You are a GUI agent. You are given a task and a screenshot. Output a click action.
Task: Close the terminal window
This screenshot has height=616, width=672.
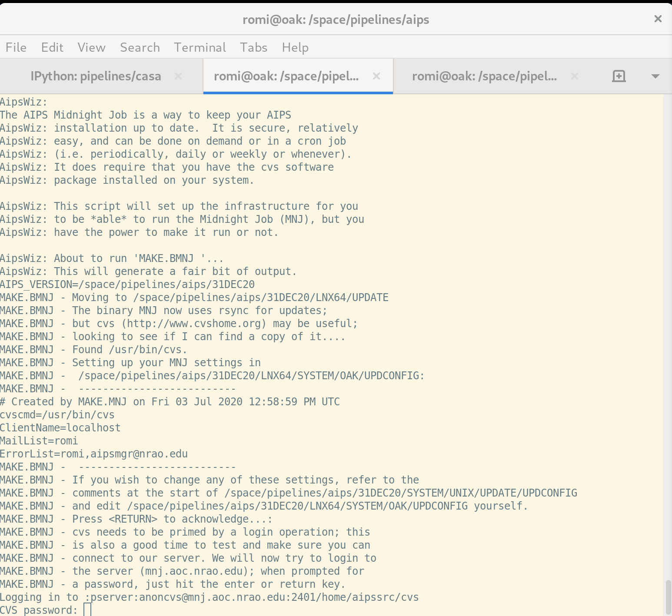[x=658, y=19]
